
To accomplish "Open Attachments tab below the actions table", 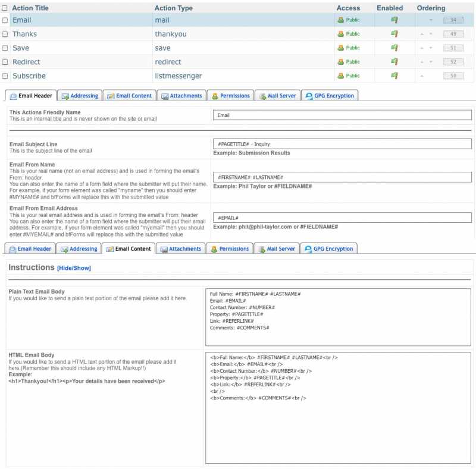I will tap(181, 96).
